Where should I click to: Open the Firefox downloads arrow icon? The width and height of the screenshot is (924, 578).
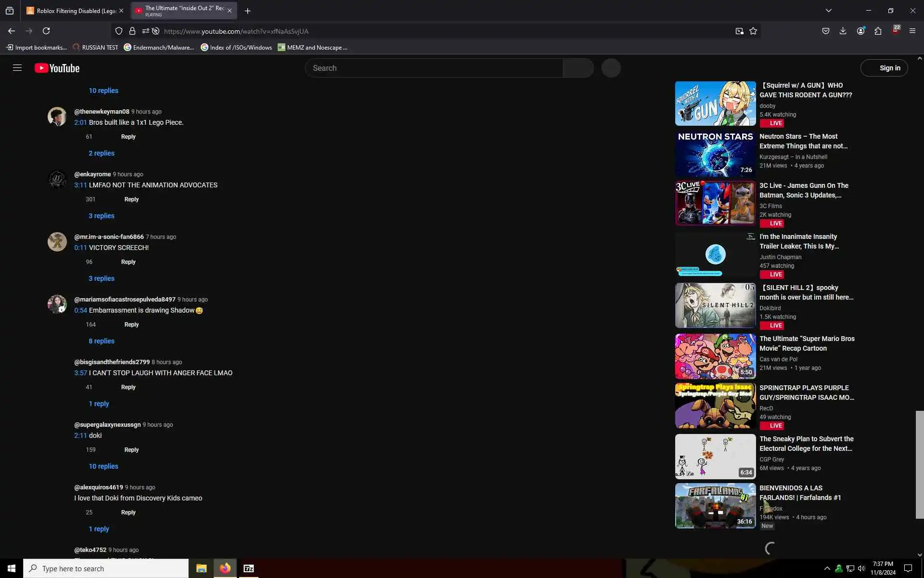click(x=843, y=31)
